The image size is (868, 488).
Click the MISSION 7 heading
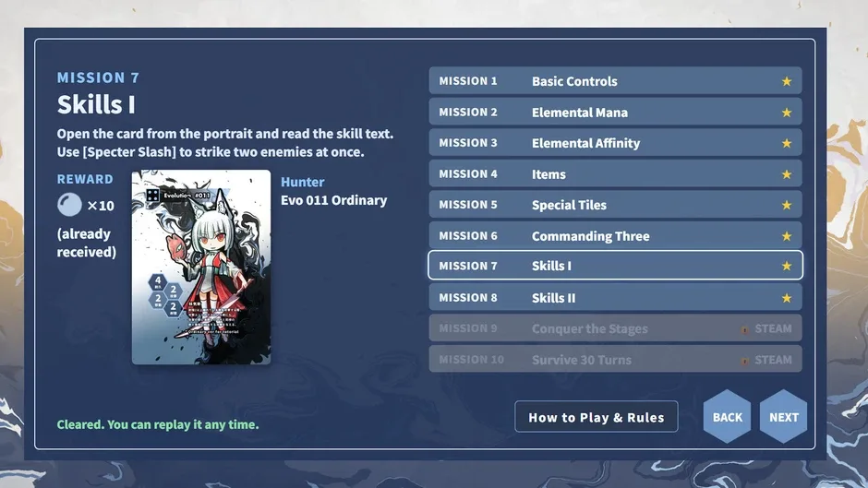pyautogui.click(x=98, y=77)
